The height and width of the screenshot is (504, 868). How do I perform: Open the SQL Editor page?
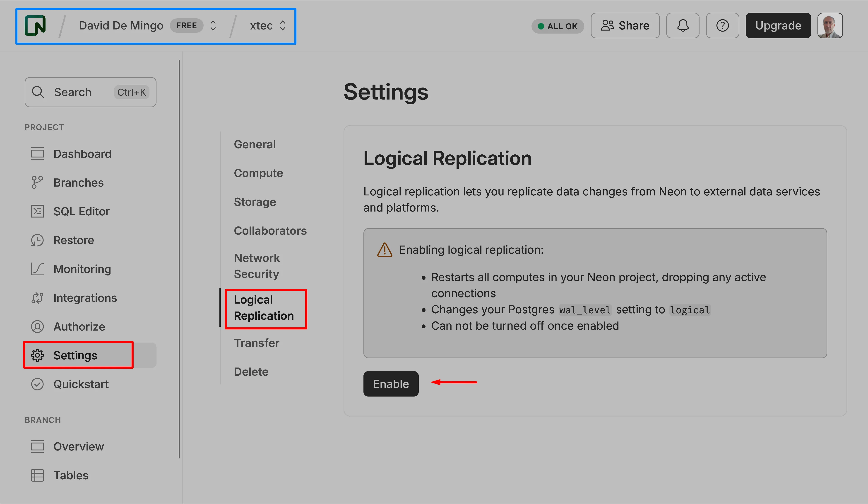click(81, 211)
